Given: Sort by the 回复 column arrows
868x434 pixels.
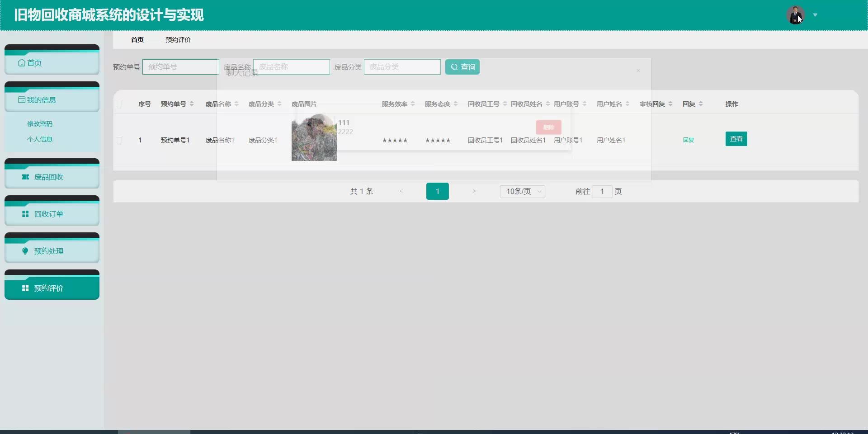Looking at the screenshot, I should (x=701, y=104).
